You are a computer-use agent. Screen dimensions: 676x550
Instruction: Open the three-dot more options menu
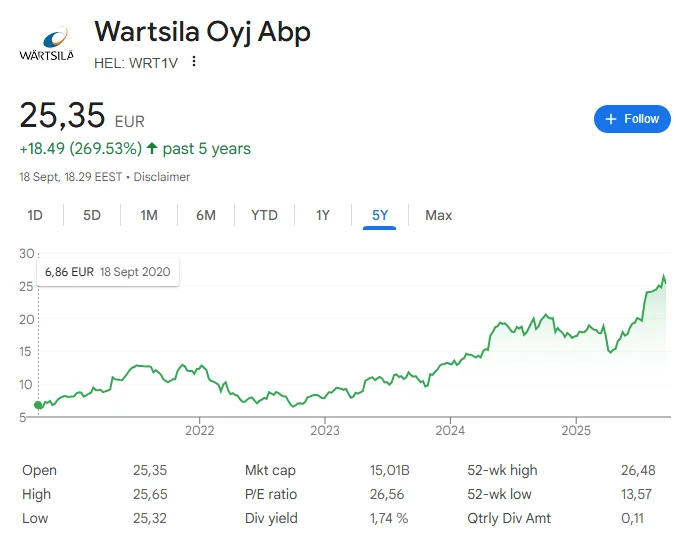pyautogui.click(x=194, y=62)
